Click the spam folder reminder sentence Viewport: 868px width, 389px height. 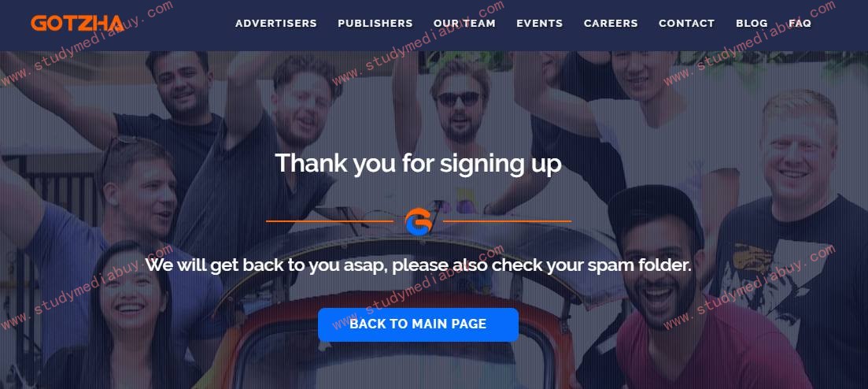(x=418, y=265)
